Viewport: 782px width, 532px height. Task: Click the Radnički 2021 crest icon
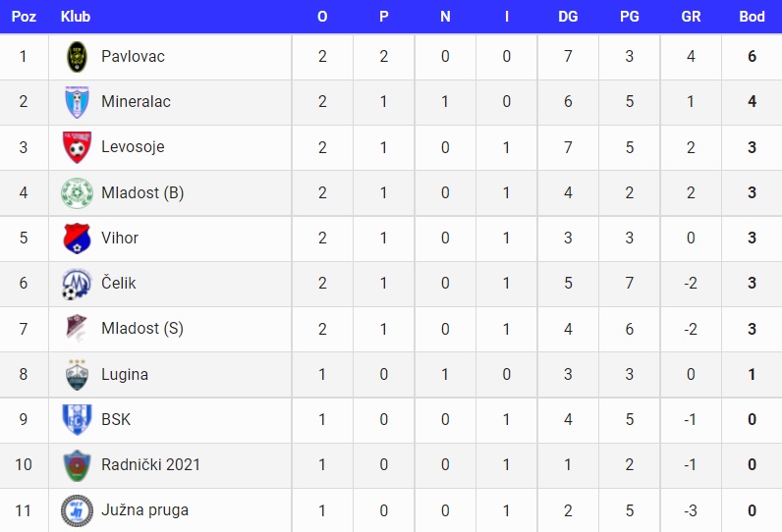pos(77,465)
